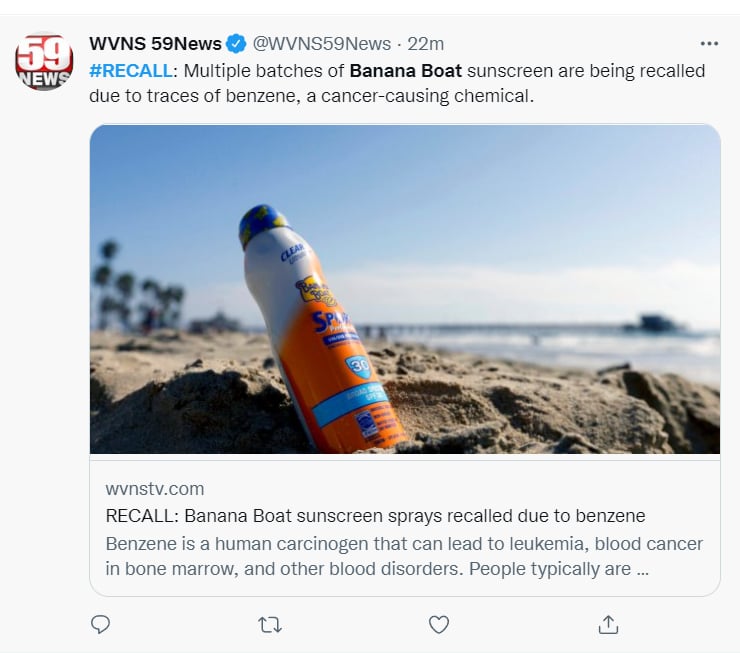Click the 59 News profile avatar

(x=44, y=62)
